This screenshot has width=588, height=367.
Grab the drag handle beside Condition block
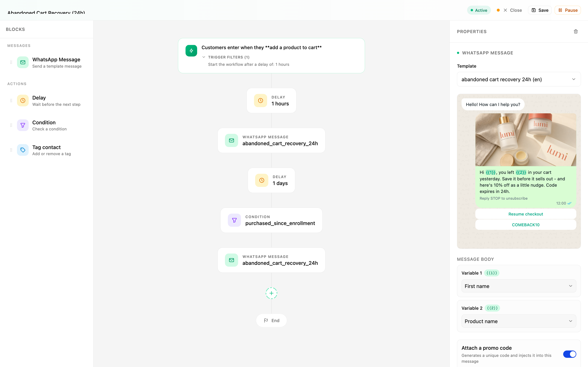click(x=11, y=125)
